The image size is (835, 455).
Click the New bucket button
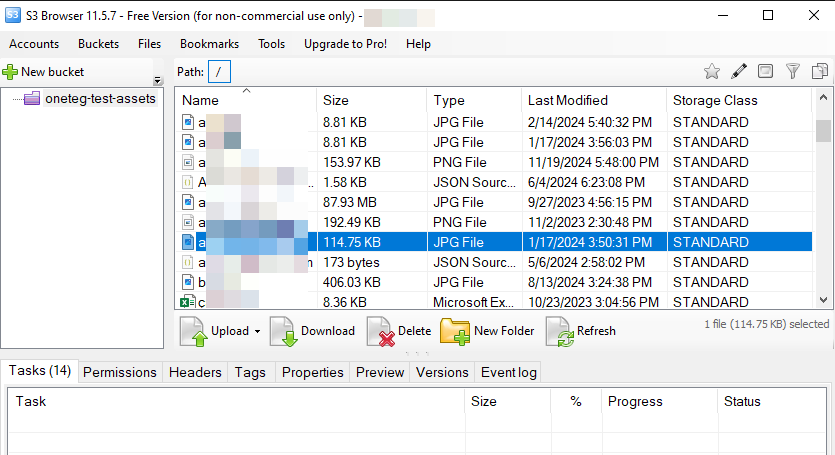44,72
